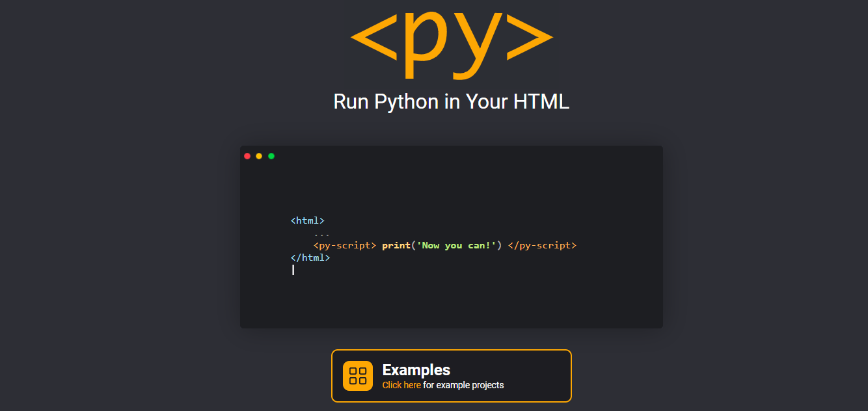Select the orange grid icon beside Examples
Image resolution: width=868 pixels, height=411 pixels.
coord(357,375)
